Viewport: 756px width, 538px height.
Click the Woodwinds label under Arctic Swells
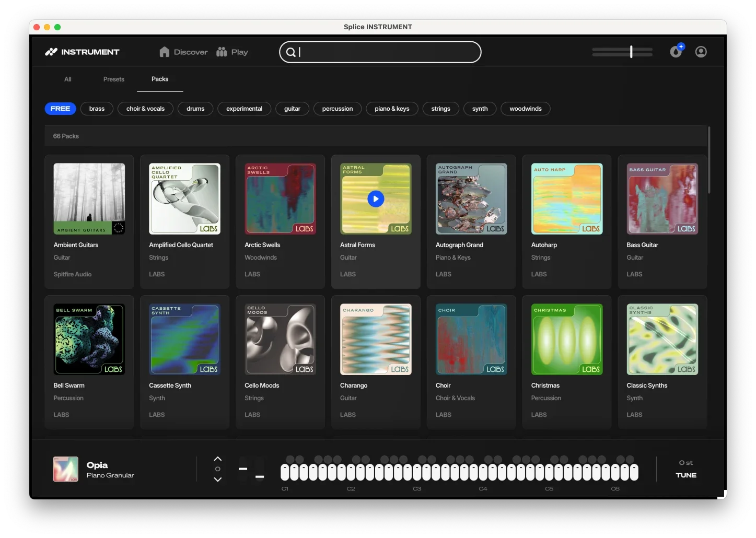coord(261,258)
